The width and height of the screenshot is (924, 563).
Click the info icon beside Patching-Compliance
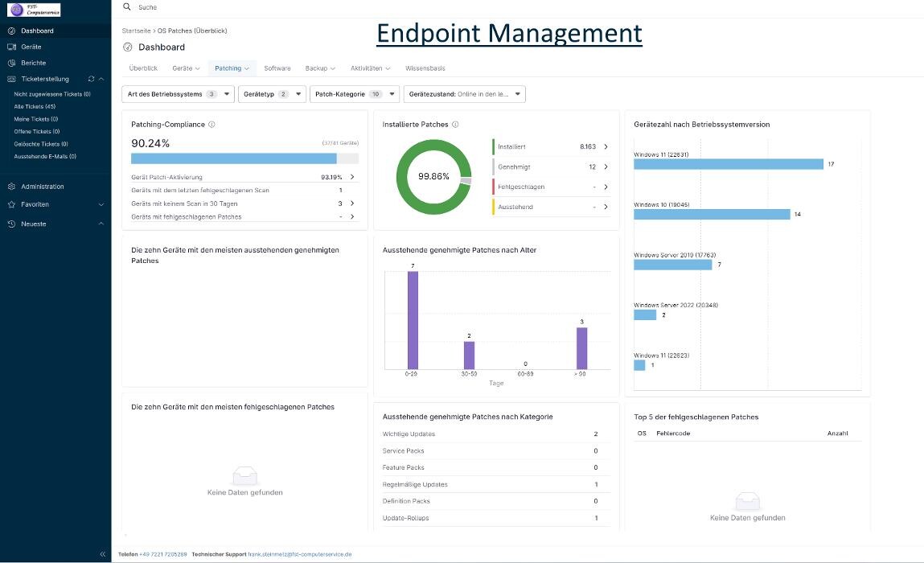click(x=211, y=125)
